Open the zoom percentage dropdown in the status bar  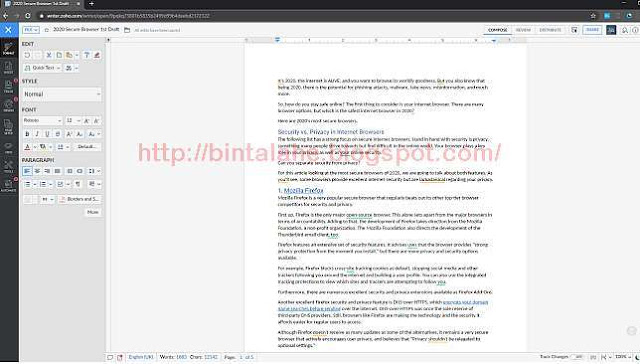(623, 357)
